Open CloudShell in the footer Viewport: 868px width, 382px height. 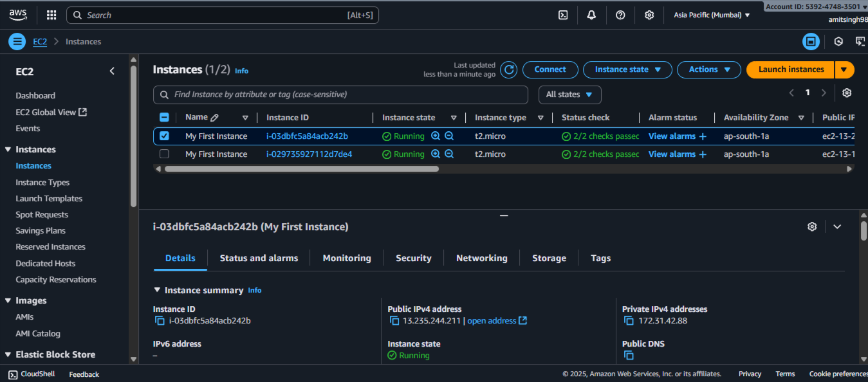click(x=32, y=374)
